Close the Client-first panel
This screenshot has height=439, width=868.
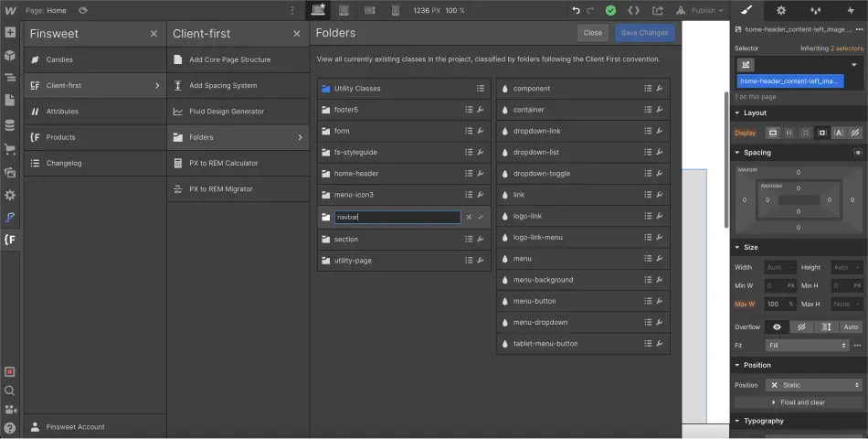pyautogui.click(x=297, y=34)
